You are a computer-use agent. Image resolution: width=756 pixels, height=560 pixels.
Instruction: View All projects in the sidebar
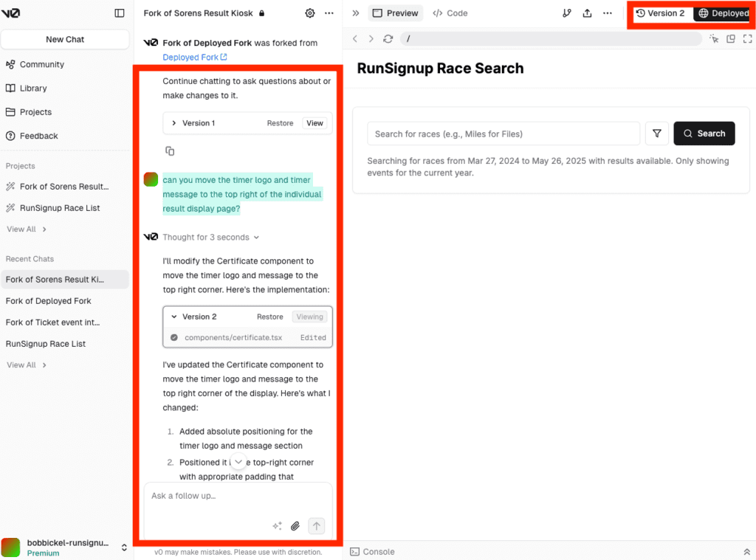coord(27,229)
